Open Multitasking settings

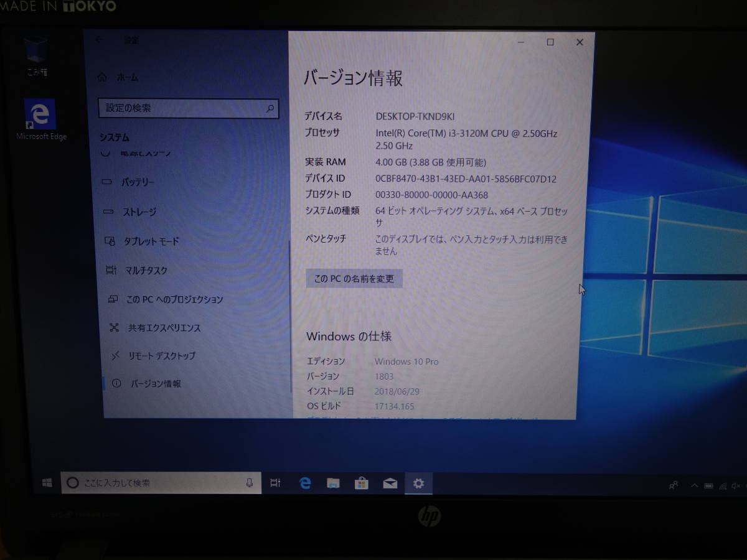146,271
